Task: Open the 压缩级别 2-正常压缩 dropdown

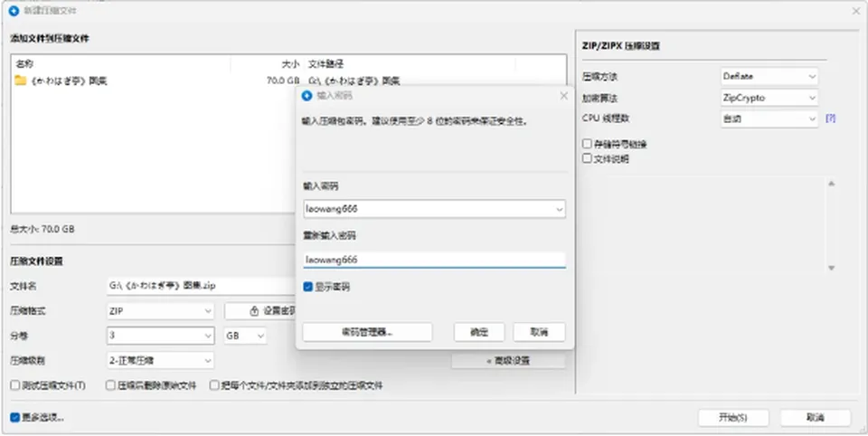Action: pyautogui.click(x=160, y=361)
